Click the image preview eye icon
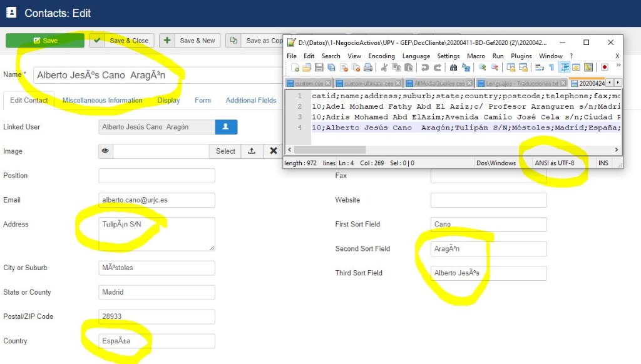This screenshot has height=364, width=641. (105, 151)
